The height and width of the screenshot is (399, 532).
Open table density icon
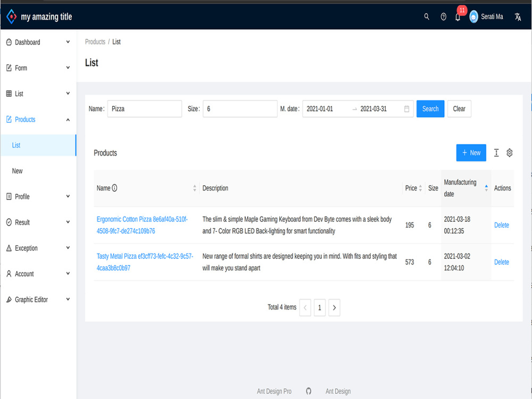496,153
